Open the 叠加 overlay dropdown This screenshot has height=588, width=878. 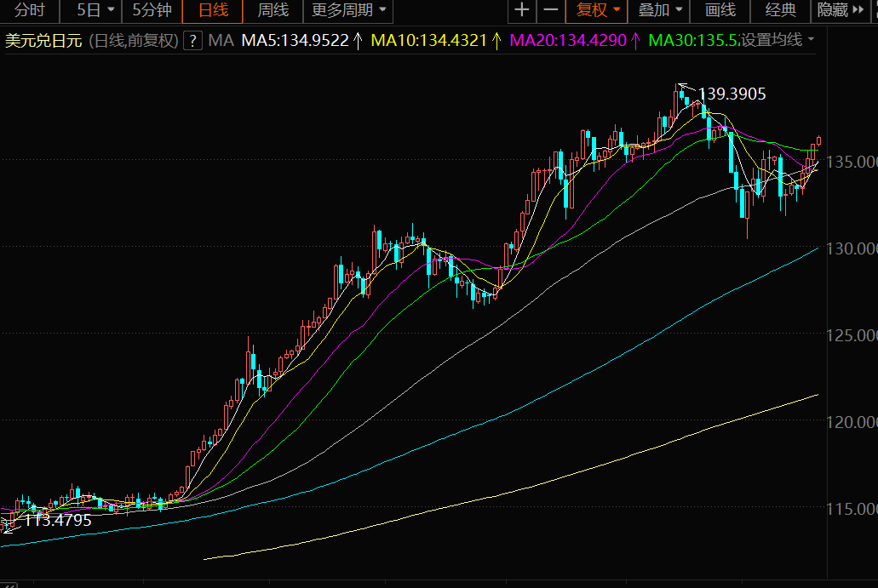[659, 10]
